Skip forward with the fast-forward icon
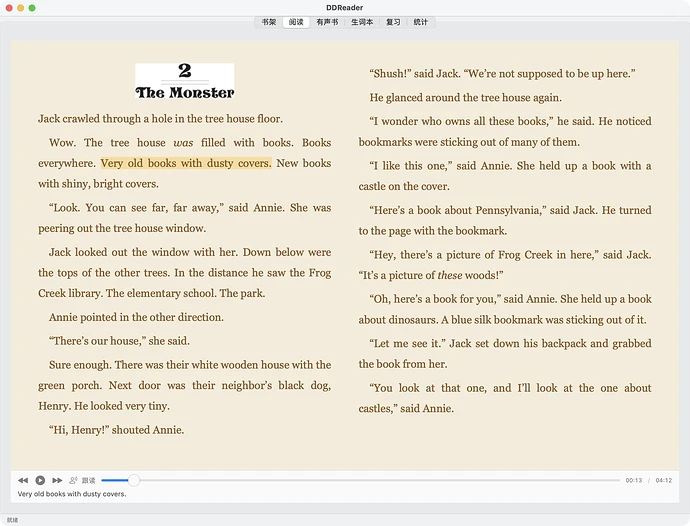 pos(57,480)
